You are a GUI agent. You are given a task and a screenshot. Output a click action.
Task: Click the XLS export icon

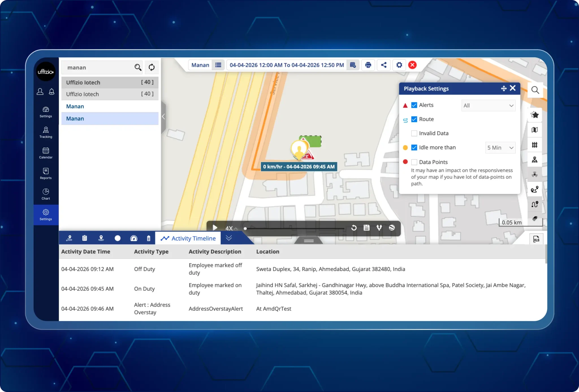coord(536,239)
